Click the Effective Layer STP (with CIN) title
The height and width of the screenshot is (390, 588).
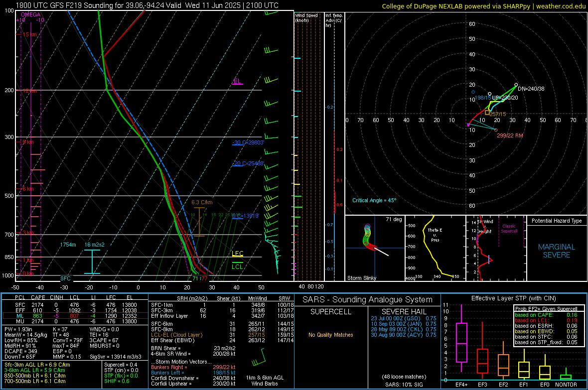coord(513,298)
